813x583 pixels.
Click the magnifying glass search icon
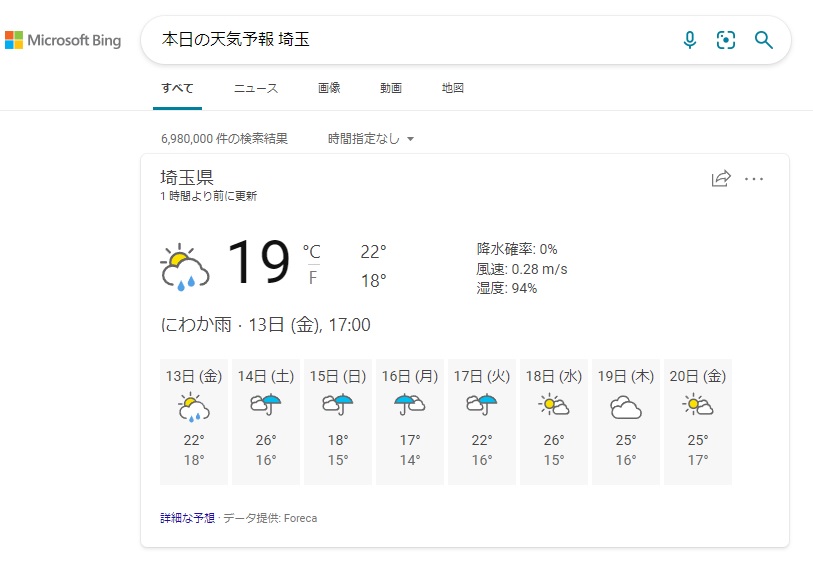pyautogui.click(x=763, y=40)
